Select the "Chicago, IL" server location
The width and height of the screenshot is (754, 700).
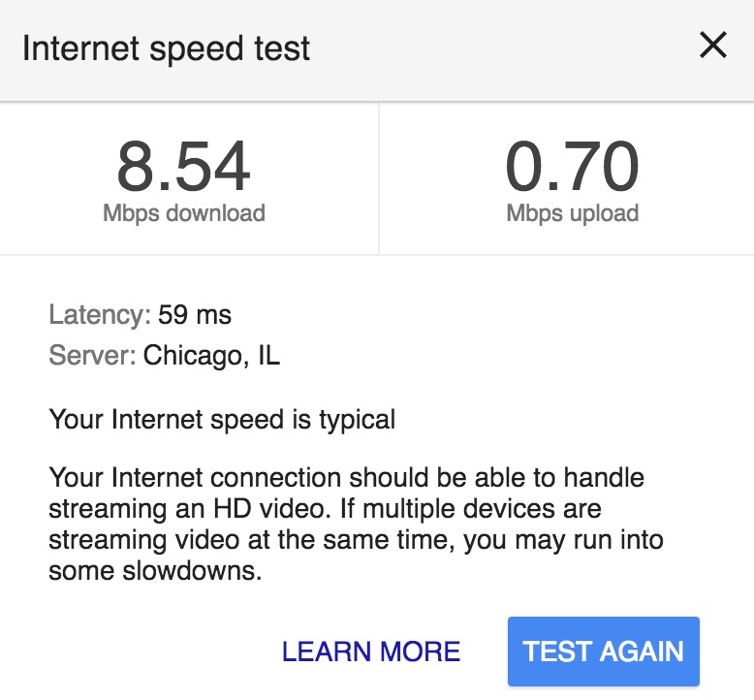click(211, 356)
